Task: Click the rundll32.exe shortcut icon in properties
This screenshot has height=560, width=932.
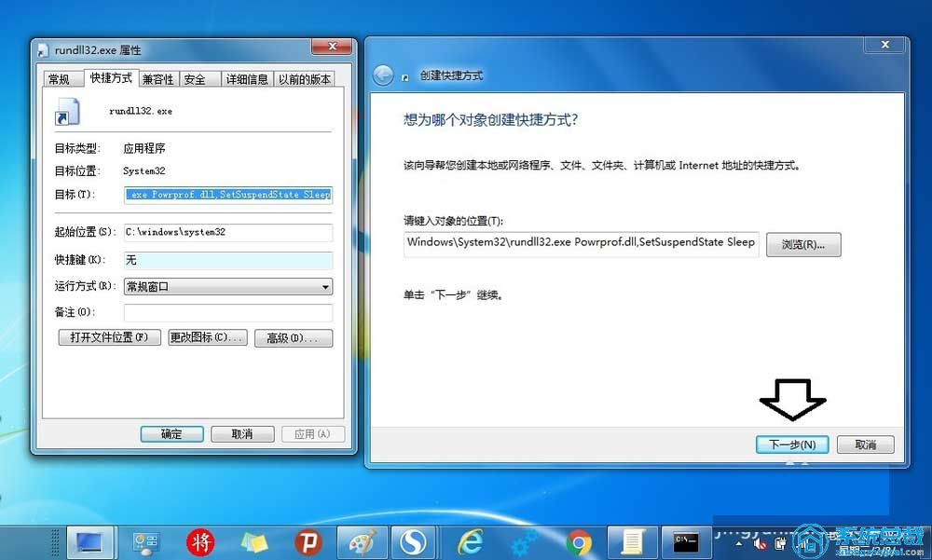Action: coord(67,113)
